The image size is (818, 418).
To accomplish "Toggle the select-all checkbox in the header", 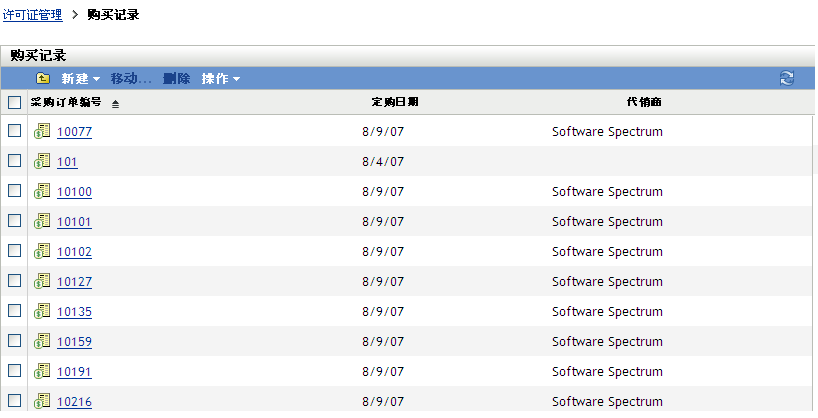I will point(14,102).
